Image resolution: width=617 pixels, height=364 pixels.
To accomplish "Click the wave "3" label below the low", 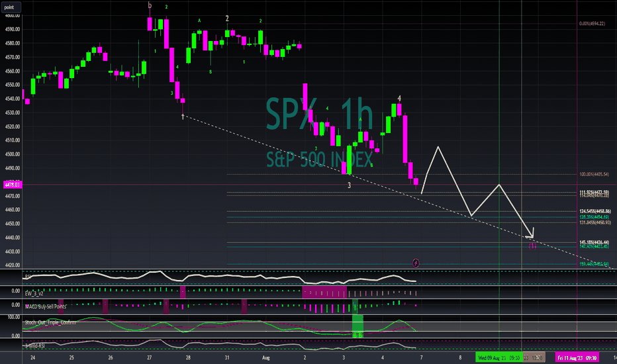I will 349,185.
